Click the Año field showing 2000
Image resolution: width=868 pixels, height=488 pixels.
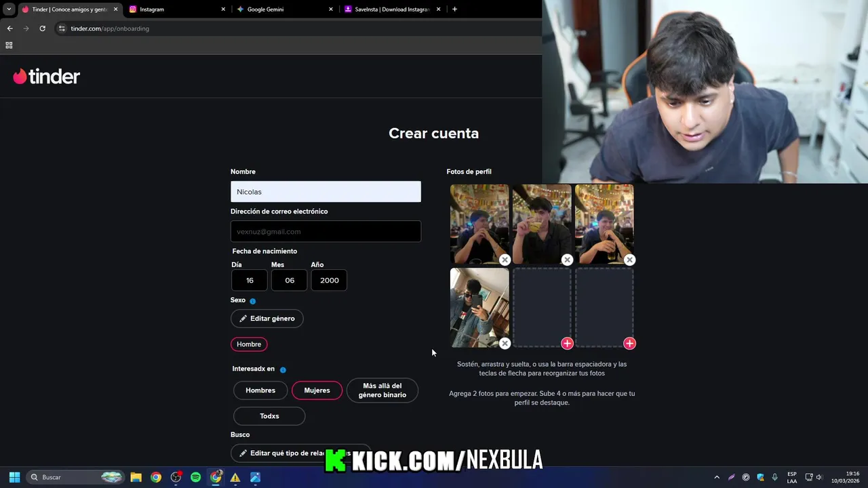(x=329, y=280)
